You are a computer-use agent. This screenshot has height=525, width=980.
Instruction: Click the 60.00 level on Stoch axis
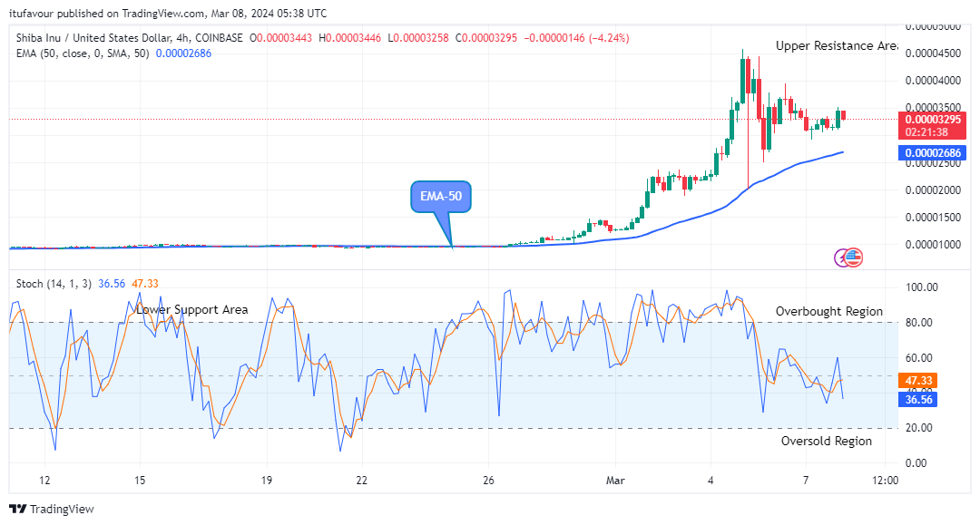(x=918, y=358)
